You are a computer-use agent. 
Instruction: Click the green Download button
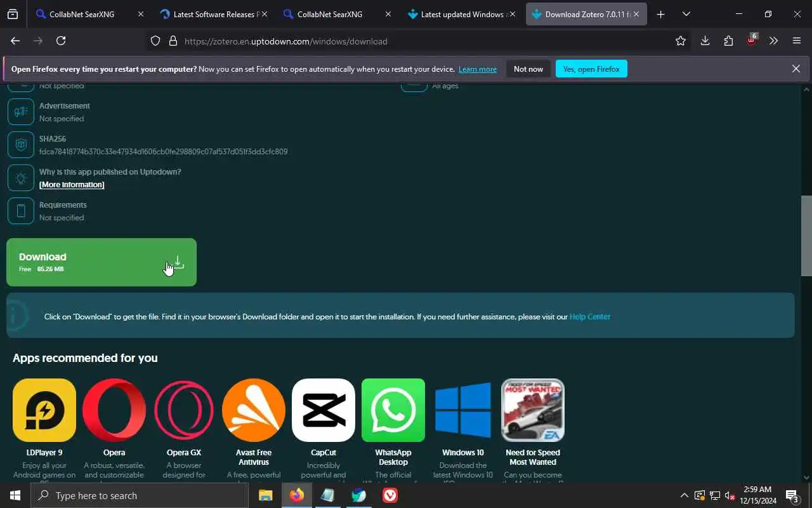pyautogui.click(x=101, y=262)
